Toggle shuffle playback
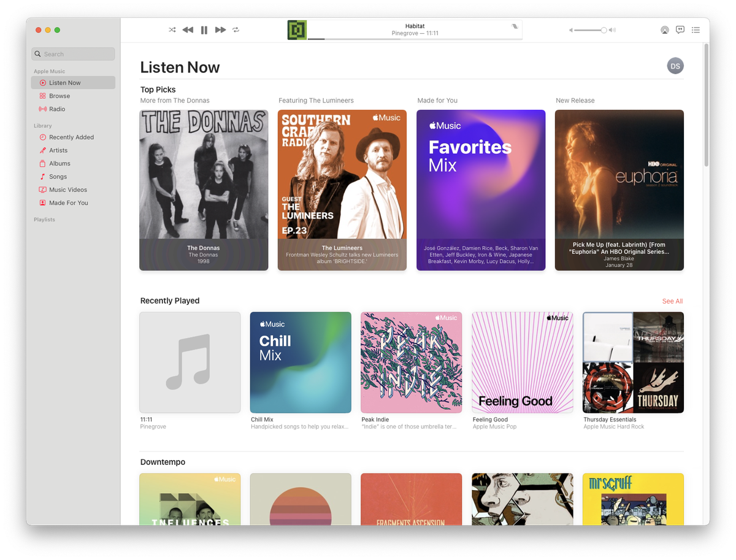Image resolution: width=736 pixels, height=560 pixels. tap(172, 30)
